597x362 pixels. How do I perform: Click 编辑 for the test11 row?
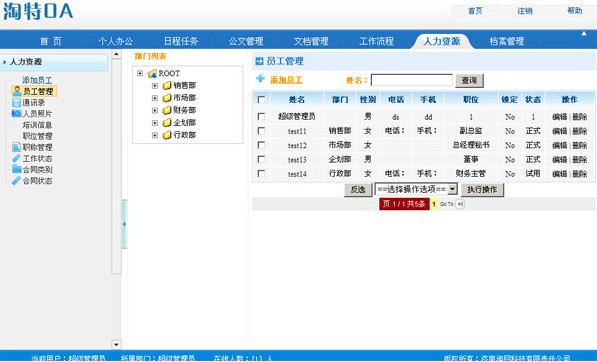560,131
